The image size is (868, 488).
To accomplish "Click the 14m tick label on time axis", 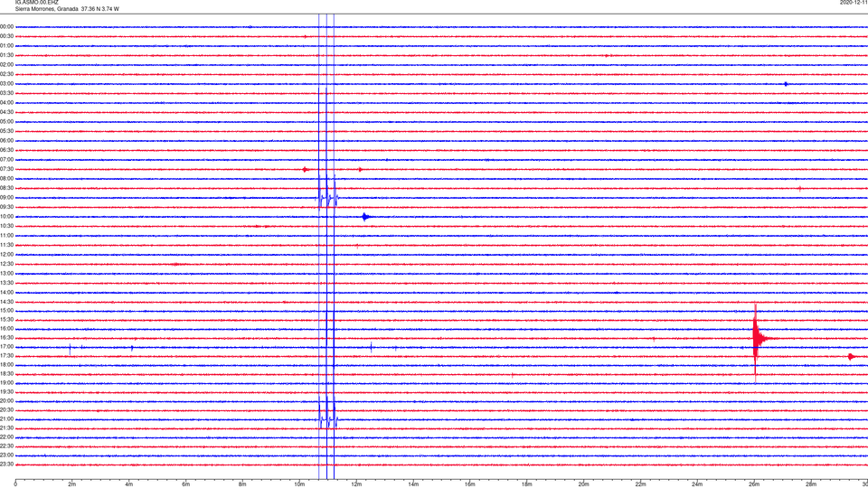I will pos(413,484).
